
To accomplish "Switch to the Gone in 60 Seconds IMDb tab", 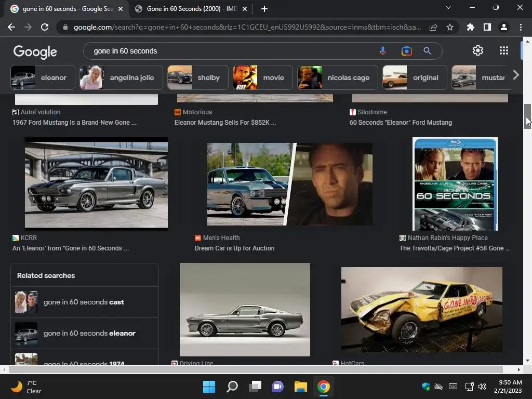I will (x=192, y=9).
